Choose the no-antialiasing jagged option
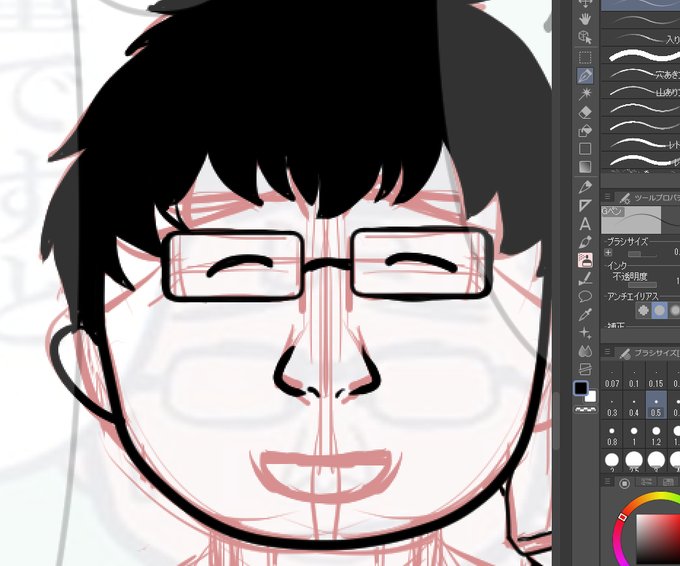 [643, 310]
